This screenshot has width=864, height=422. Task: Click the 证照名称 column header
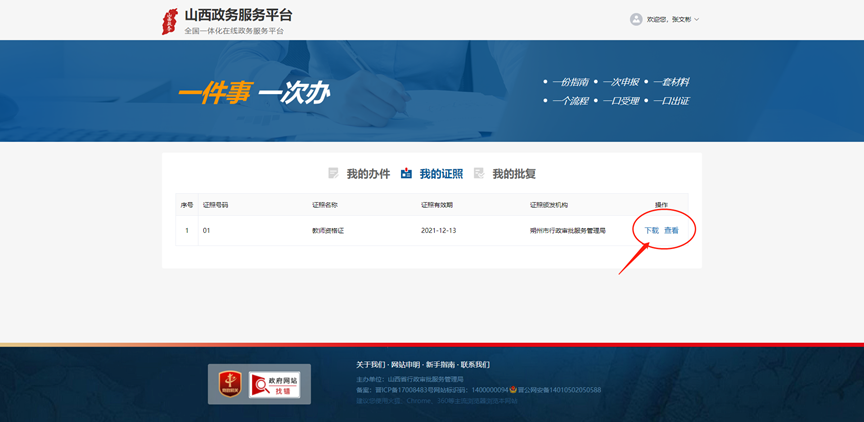pyautogui.click(x=325, y=205)
